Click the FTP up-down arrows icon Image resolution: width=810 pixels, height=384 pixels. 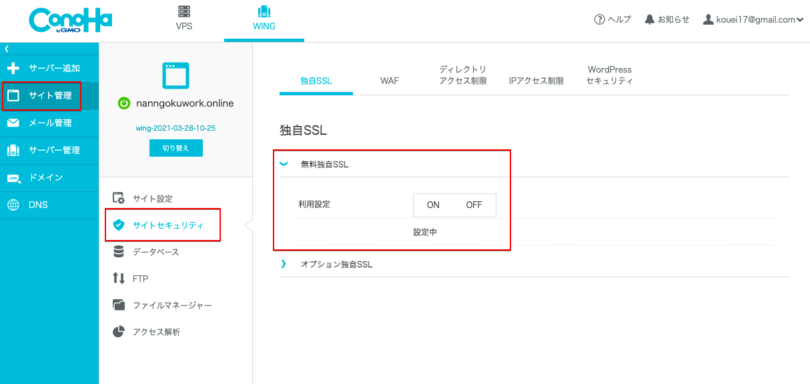[118, 279]
